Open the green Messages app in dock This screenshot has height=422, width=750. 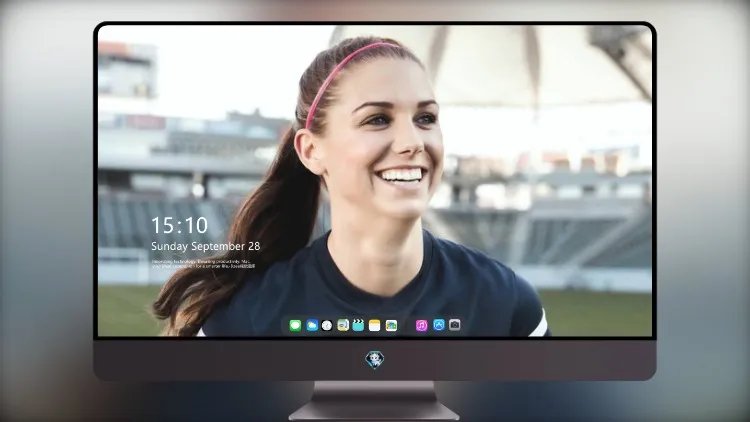(x=295, y=325)
